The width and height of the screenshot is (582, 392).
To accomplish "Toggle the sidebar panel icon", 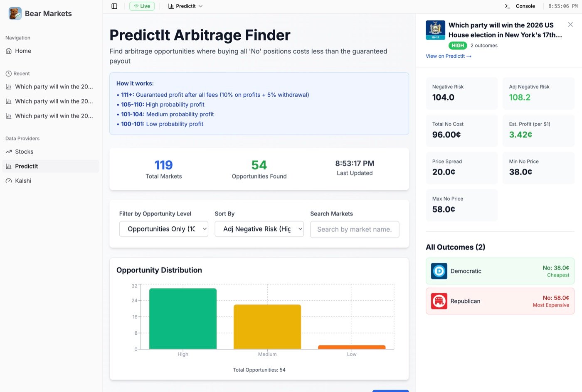I will [114, 6].
